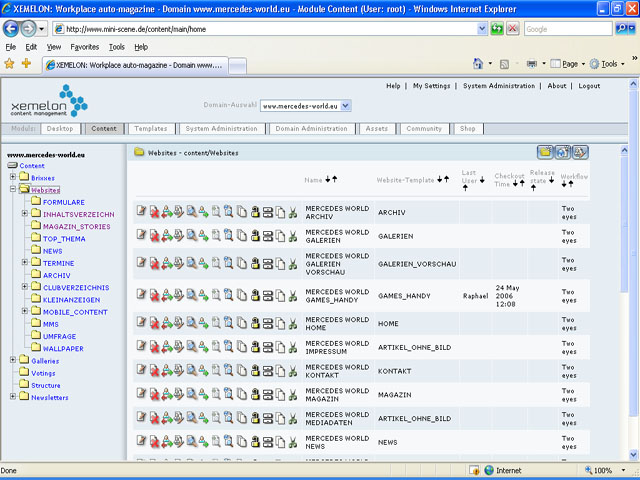Screen dimensions: 640x480
Task: Click scissors cut icon in MERCEDES WORLD HOME row
Action: coord(293,324)
